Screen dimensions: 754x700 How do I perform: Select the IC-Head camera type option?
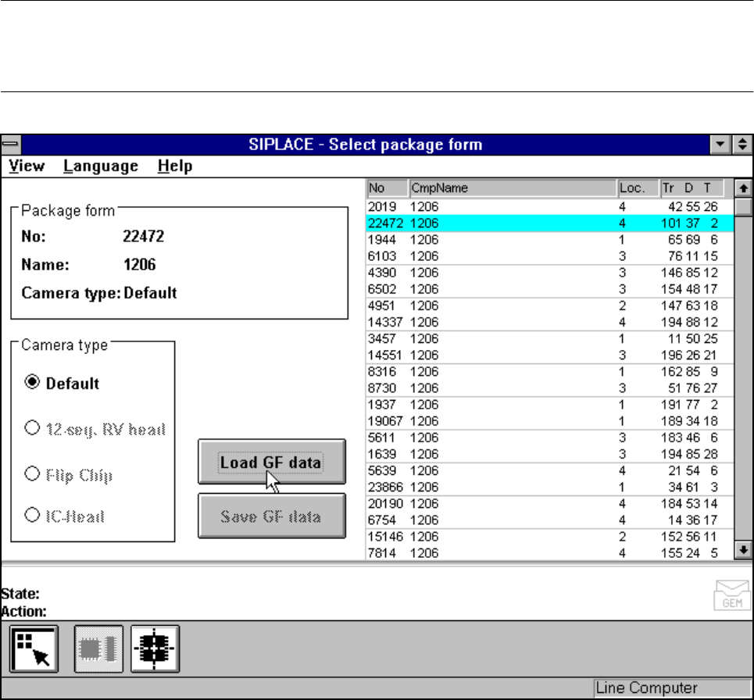[33, 516]
